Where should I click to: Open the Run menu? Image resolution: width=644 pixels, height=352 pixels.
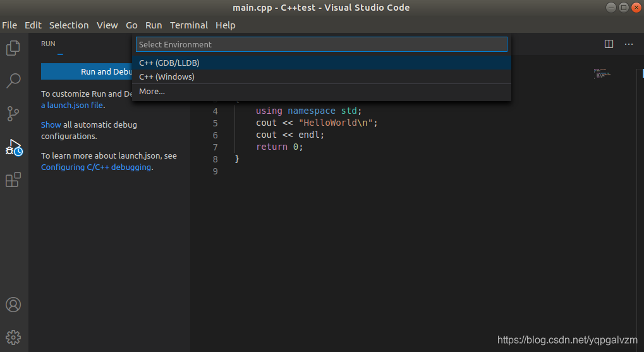(154, 25)
